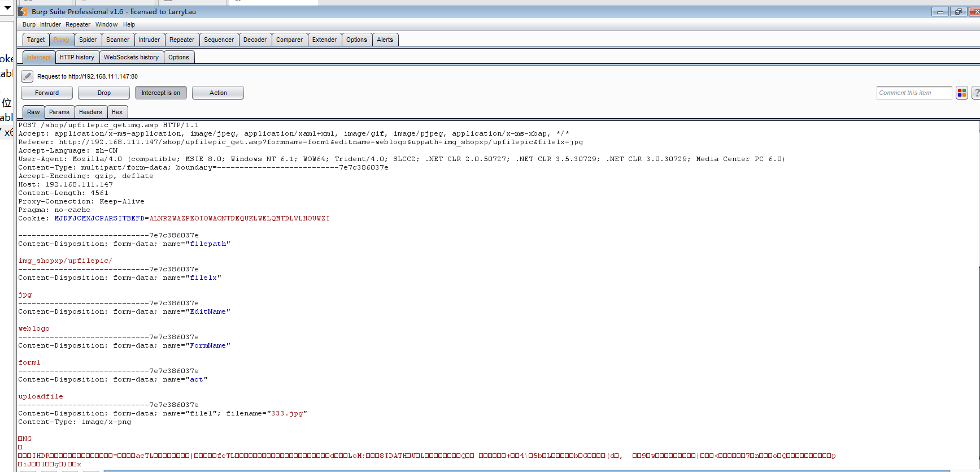Screen dimensions: 980x472
Task: Open the Help menu
Action: click(129, 24)
